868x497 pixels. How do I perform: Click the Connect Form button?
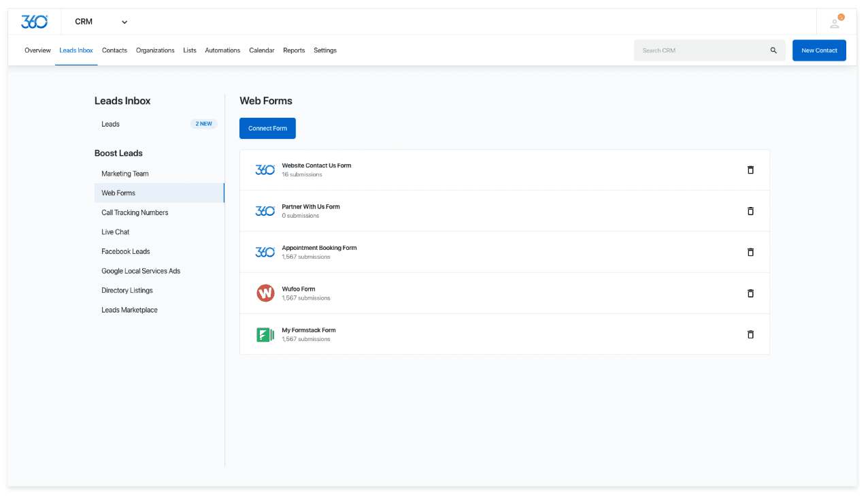267,128
